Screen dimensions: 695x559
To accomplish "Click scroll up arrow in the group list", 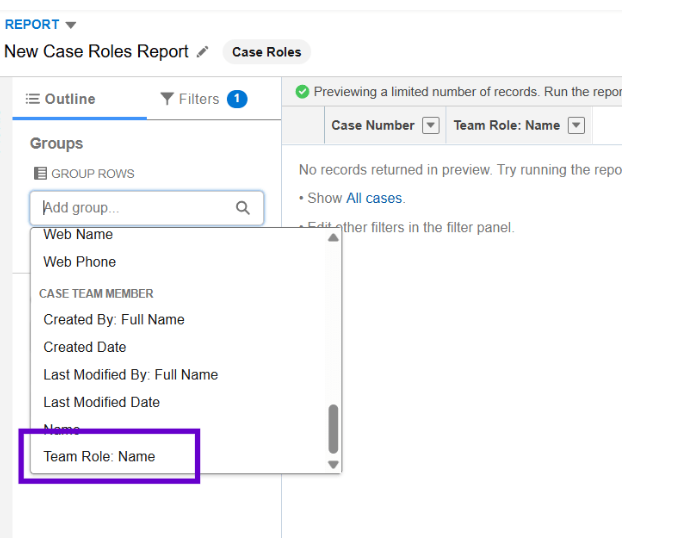I will click(x=333, y=238).
